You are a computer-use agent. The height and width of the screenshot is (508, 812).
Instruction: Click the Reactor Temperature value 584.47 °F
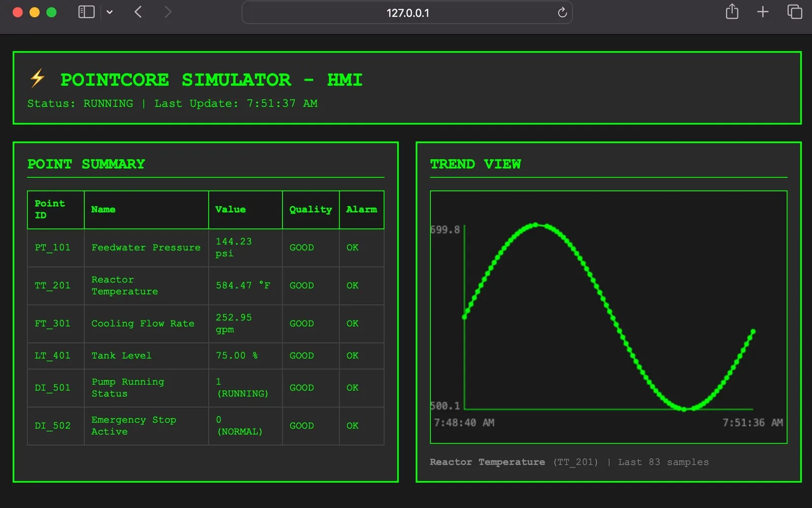243,285
